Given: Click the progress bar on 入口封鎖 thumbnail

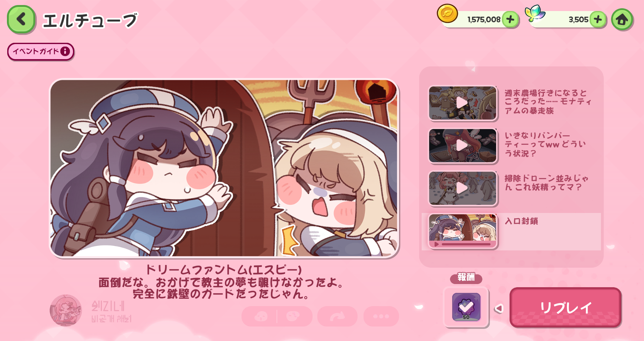Looking at the screenshot, I should 466,244.
